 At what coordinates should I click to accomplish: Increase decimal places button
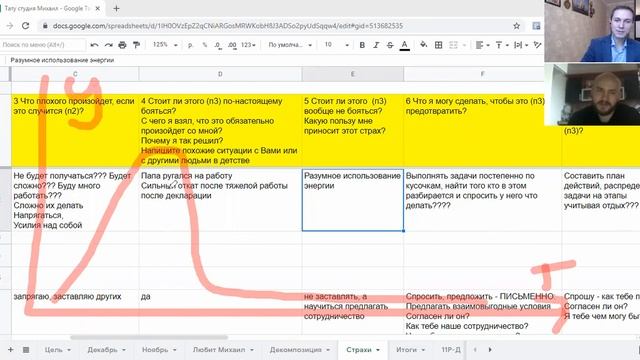point(232,45)
